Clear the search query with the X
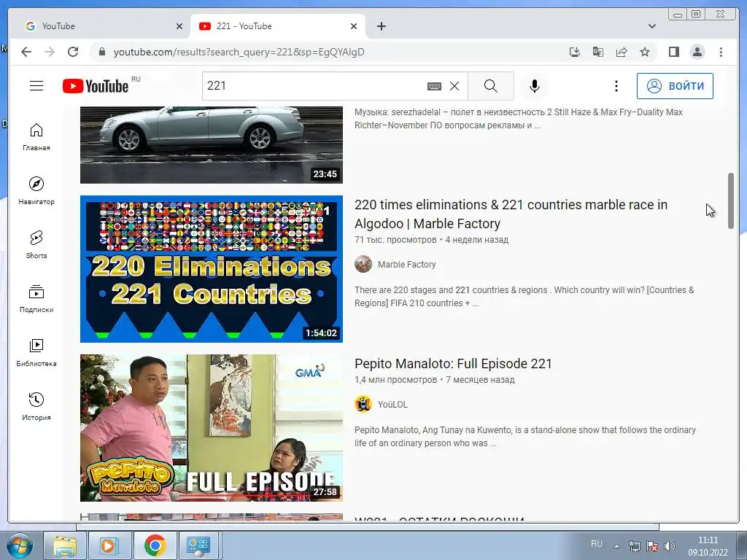 [x=454, y=86]
